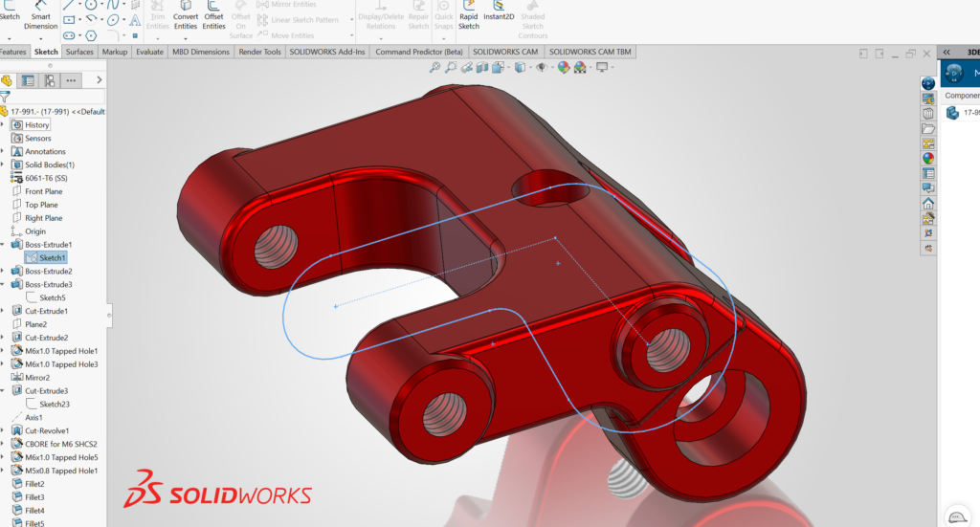980x527 pixels.
Task: Switch to the Evaluate tab
Action: pos(150,52)
